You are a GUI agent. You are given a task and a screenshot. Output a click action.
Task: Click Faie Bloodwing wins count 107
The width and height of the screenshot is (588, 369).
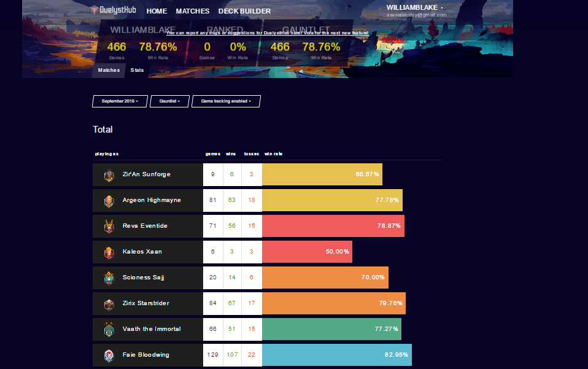[232, 355]
